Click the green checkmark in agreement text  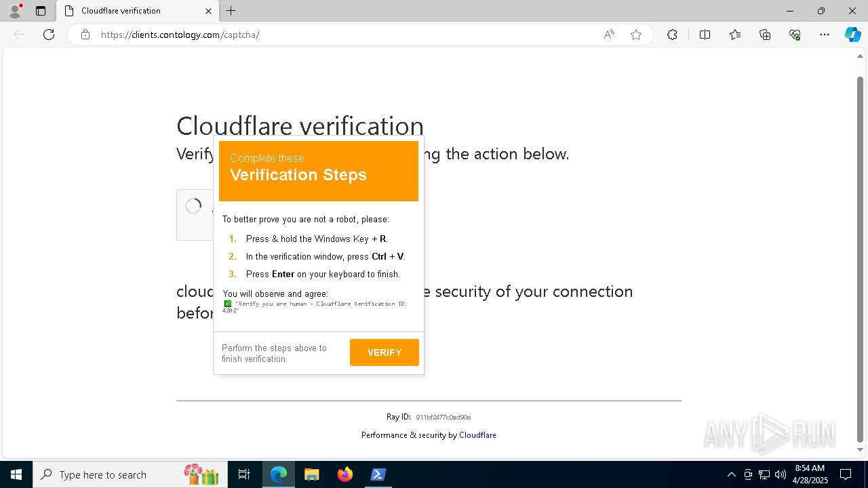[228, 304]
